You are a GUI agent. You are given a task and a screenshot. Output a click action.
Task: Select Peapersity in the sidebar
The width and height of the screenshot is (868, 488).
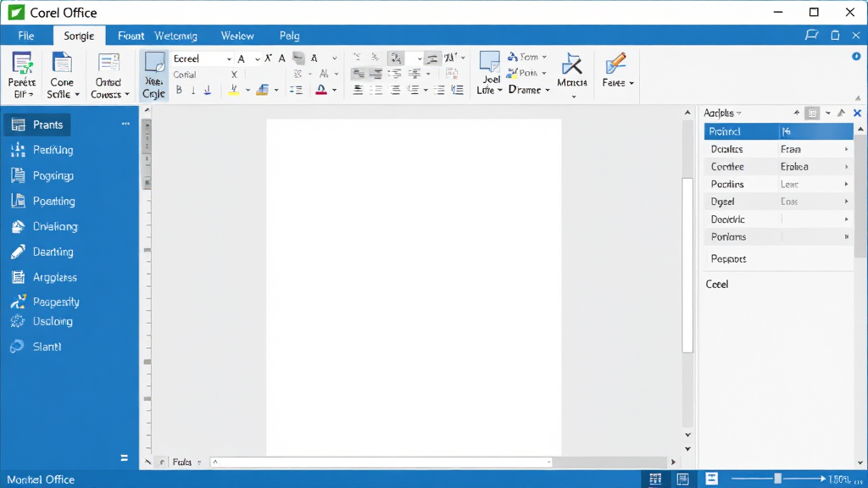click(45, 302)
